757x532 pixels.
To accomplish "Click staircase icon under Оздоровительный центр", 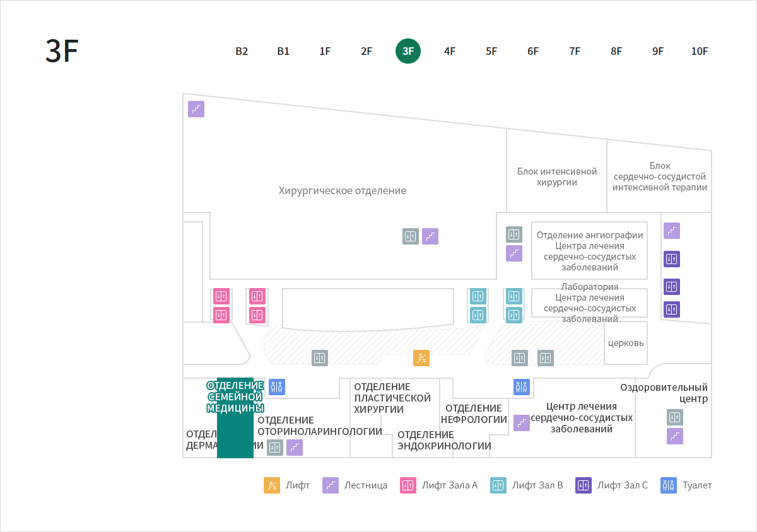I will (x=675, y=436).
